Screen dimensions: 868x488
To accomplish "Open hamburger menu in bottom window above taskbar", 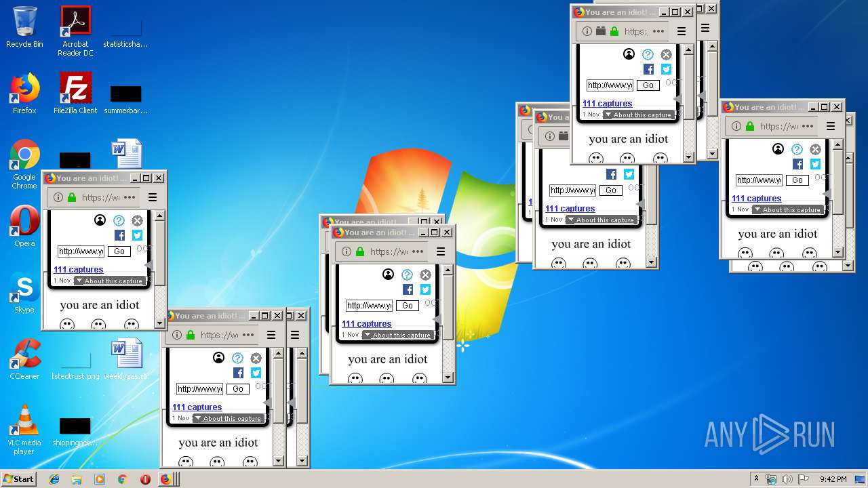I will [271, 335].
